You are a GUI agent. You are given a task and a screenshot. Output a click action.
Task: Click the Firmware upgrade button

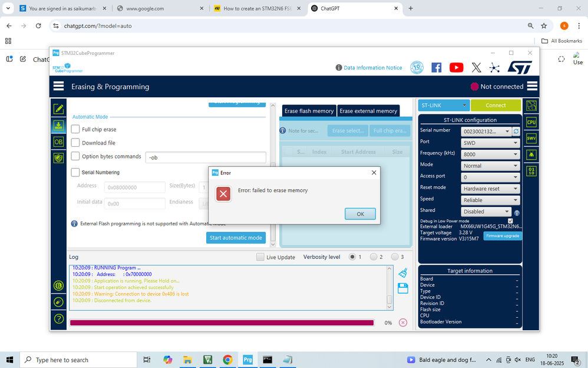point(503,236)
